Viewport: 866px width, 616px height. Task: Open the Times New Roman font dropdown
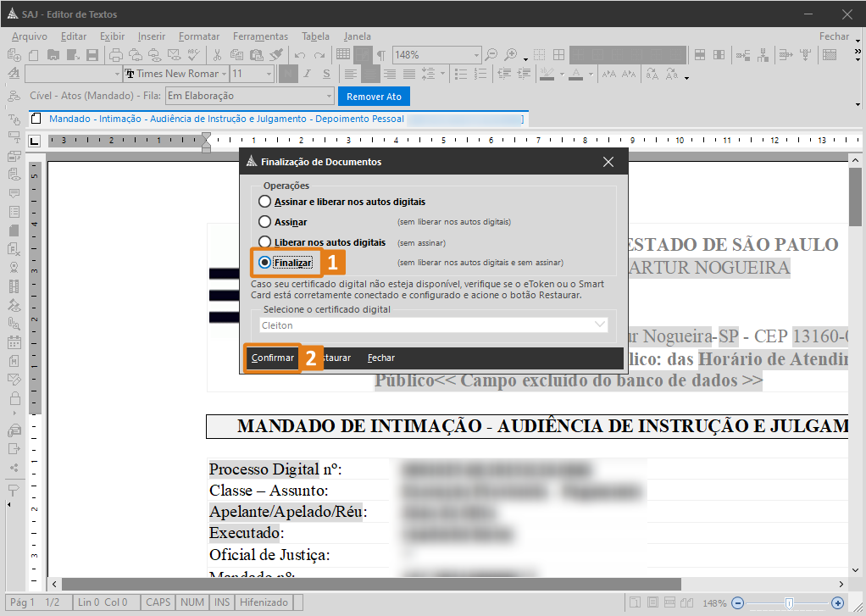point(225,74)
